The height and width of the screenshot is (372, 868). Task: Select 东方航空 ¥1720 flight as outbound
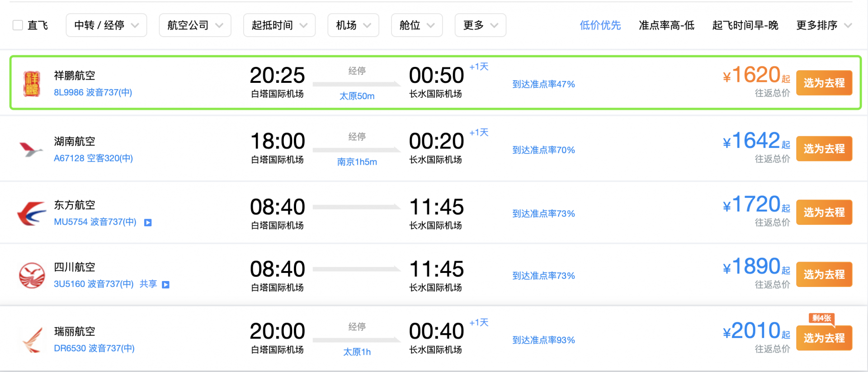(x=824, y=212)
